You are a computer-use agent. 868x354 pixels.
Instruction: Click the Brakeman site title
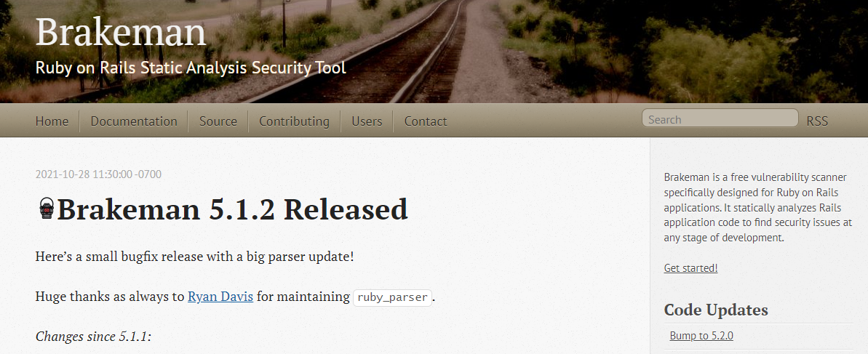point(121,32)
